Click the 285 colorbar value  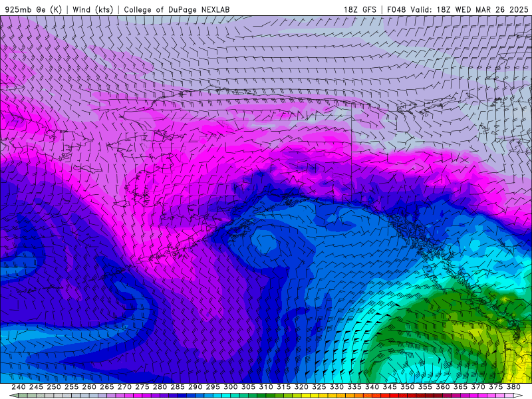(x=178, y=387)
